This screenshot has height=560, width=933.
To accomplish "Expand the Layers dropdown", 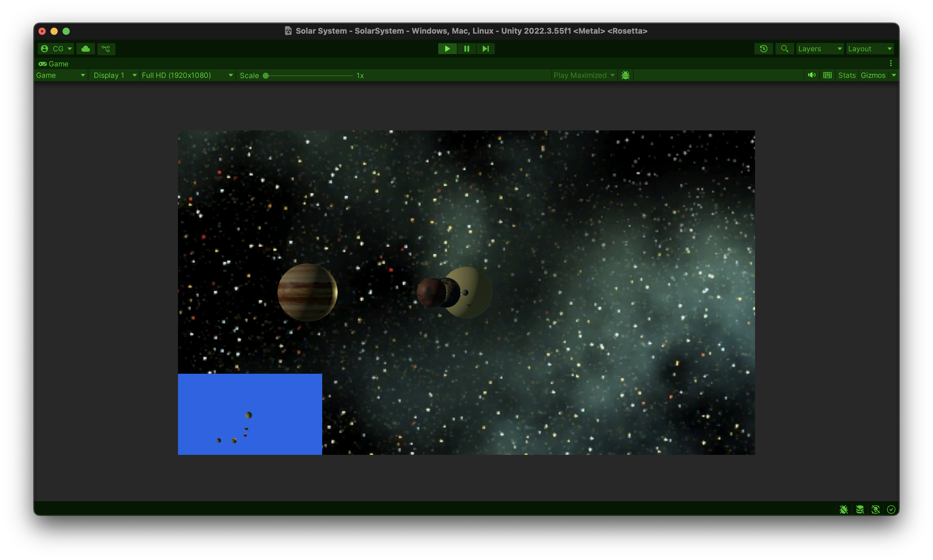I will tap(820, 49).
